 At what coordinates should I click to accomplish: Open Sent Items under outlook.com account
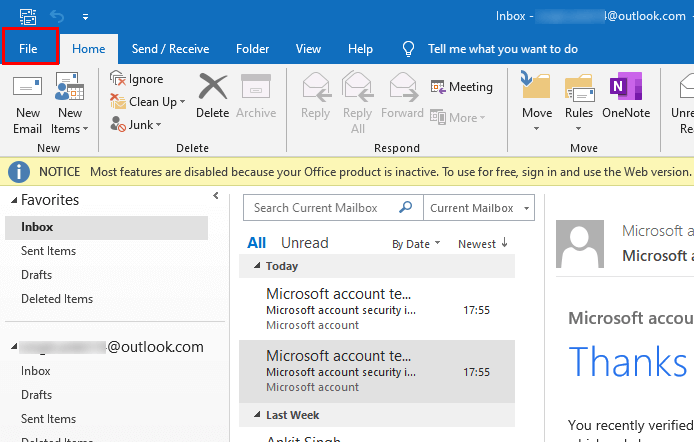click(48, 419)
